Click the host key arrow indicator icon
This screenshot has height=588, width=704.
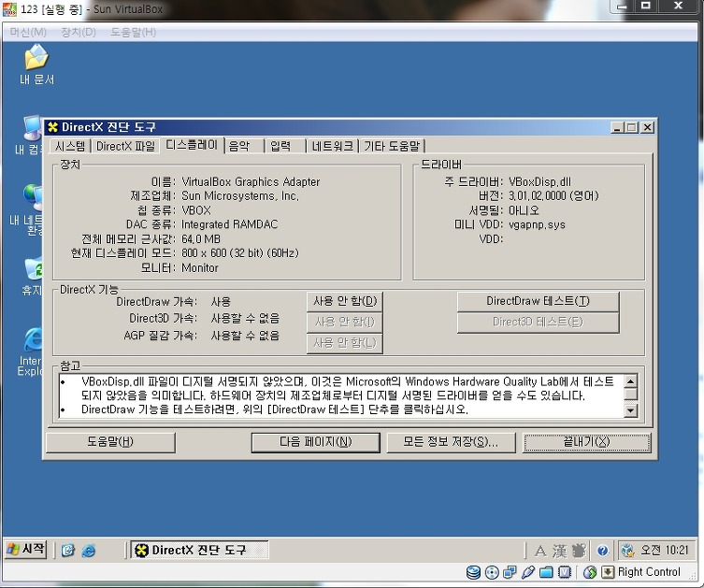point(608,572)
